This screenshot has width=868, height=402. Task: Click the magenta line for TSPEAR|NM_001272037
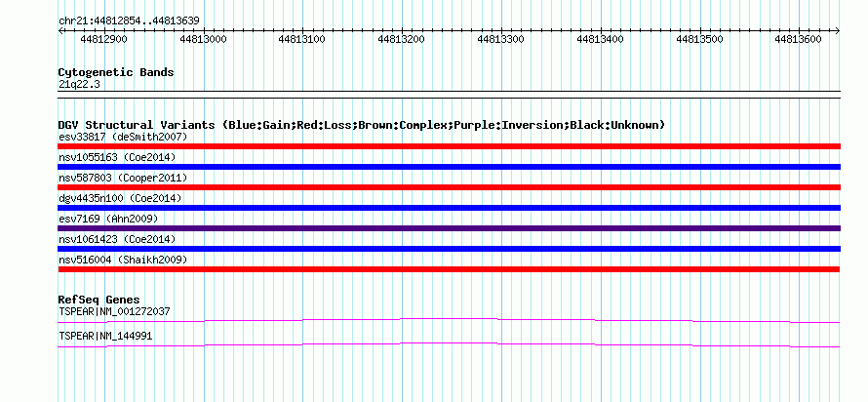coord(449,320)
